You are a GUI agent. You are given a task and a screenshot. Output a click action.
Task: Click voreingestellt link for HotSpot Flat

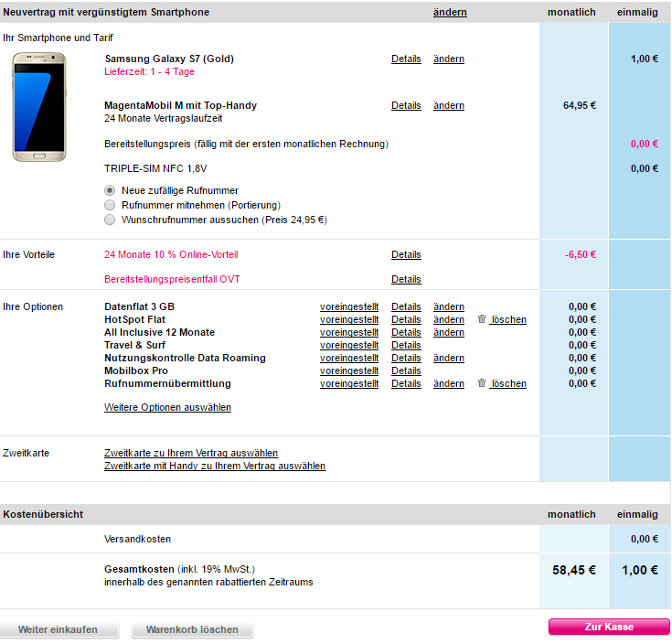coord(349,320)
